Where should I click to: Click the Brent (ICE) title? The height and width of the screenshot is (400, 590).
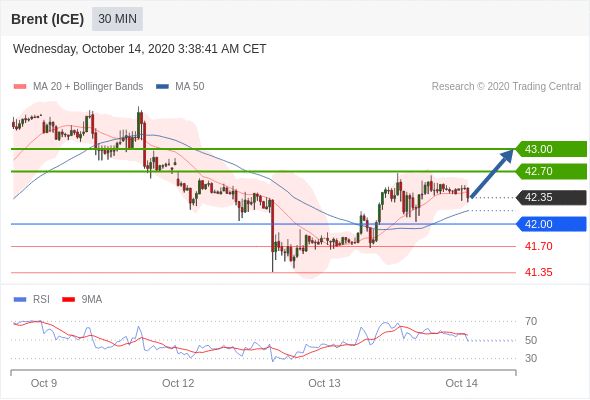pyautogui.click(x=47, y=19)
